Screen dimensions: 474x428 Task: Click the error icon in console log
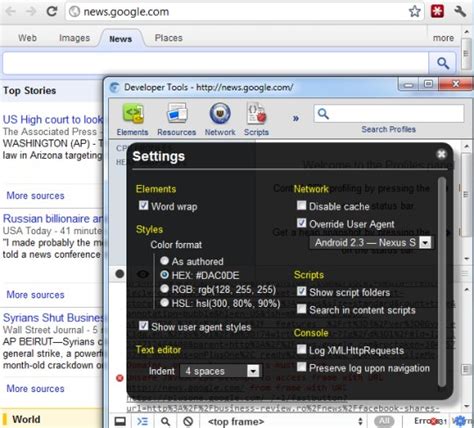[x=119, y=378]
